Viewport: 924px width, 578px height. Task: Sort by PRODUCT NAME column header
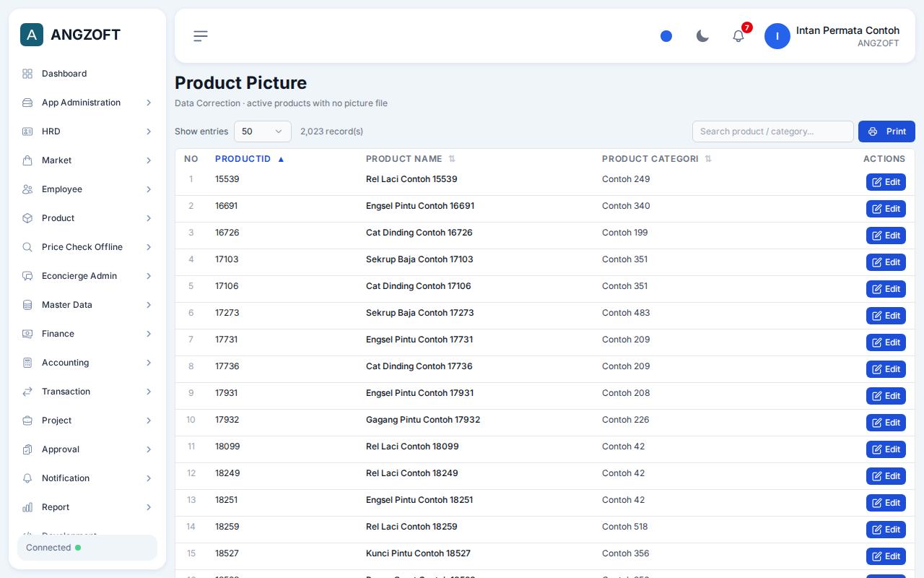tap(411, 159)
